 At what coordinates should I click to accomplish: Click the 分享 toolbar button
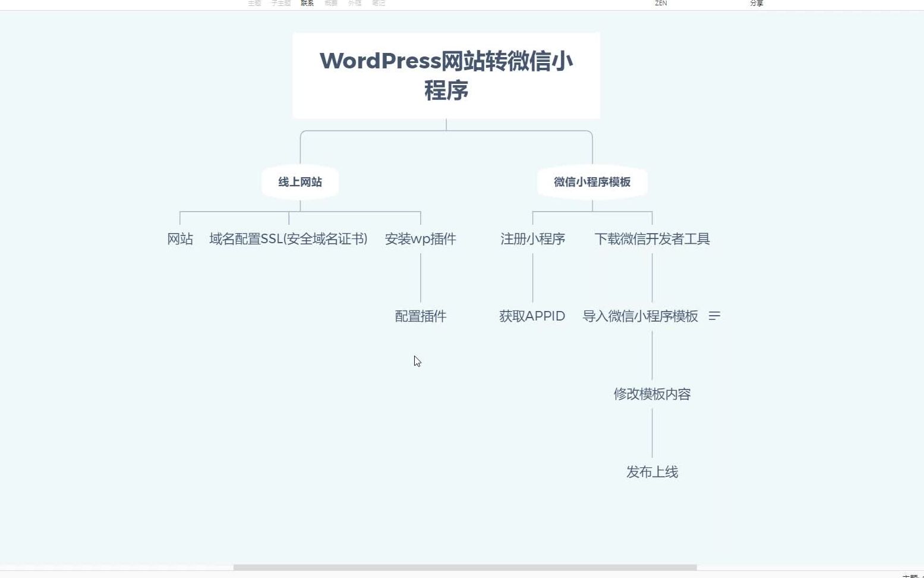756,3
